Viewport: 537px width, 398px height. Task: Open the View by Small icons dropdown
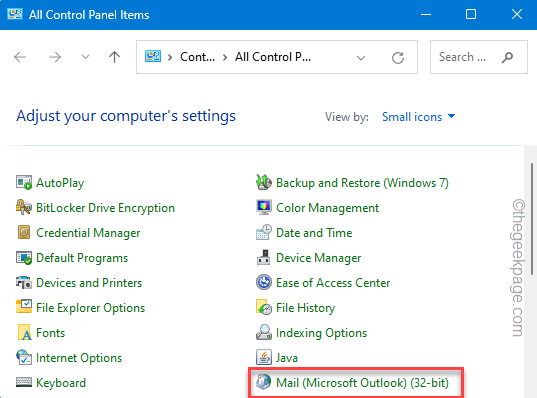point(419,117)
